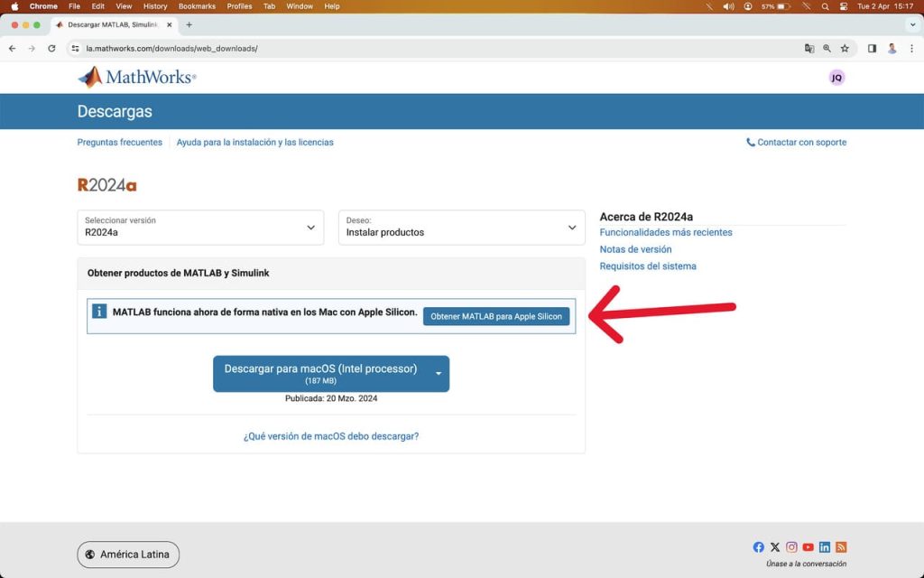Open MathWorks X (Twitter) icon

pos(775,547)
